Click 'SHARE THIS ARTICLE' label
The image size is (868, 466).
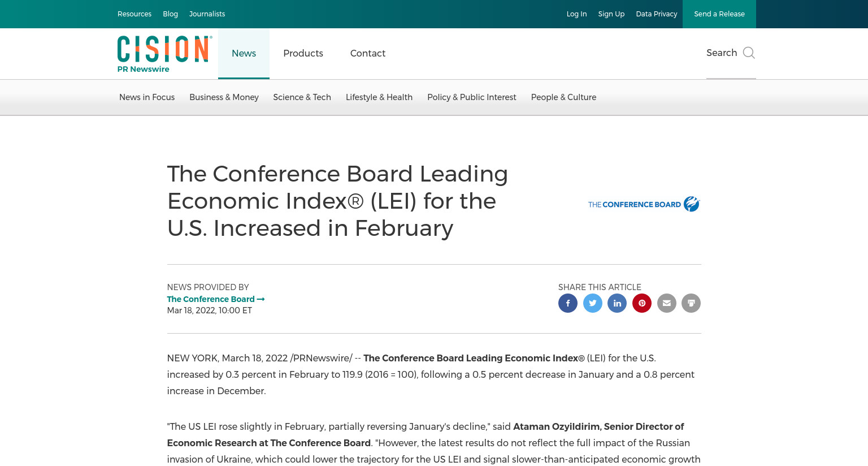coord(600,287)
